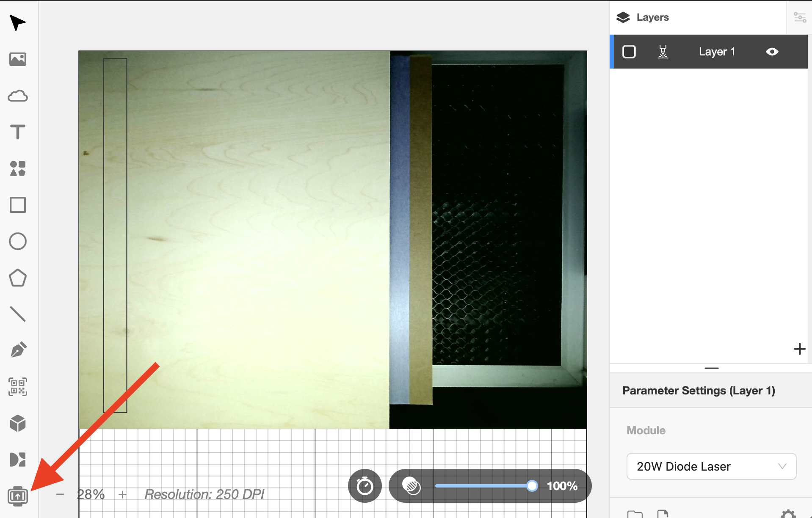Select the Line tool
Image resolution: width=812 pixels, height=518 pixels.
[17, 314]
